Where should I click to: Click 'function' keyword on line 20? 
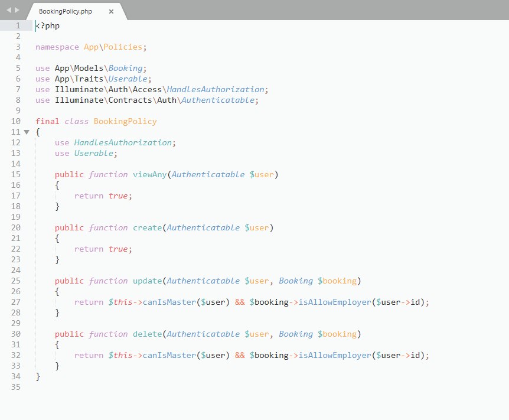tap(109, 227)
